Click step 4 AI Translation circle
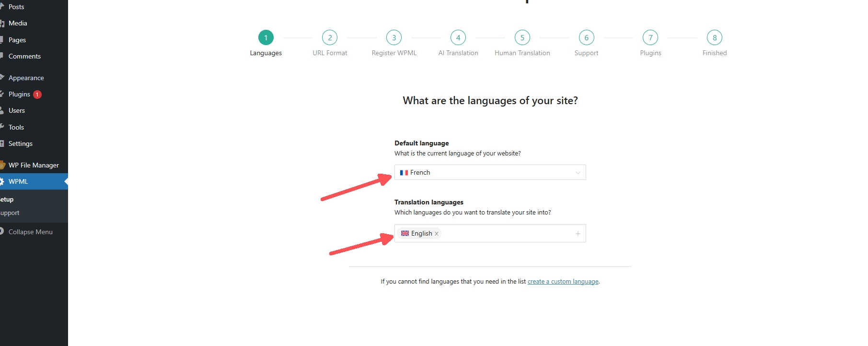The width and height of the screenshot is (868, 346). pyautogui.click(x=458, y=37)
